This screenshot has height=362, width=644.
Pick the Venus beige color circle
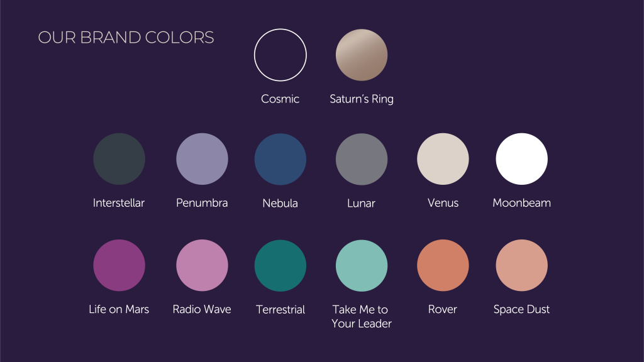(443, 159)
